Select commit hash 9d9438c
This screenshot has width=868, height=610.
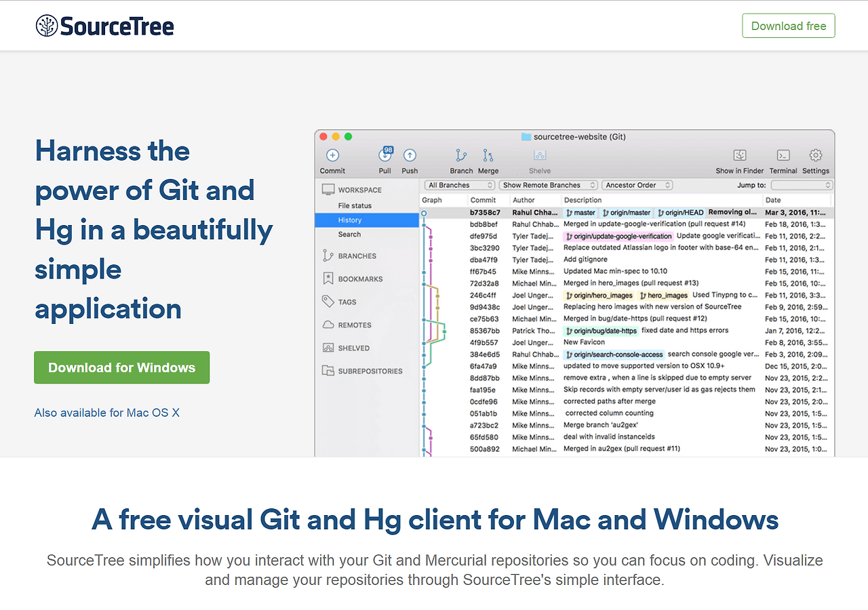pyautogui.click(x=484, y=307)
